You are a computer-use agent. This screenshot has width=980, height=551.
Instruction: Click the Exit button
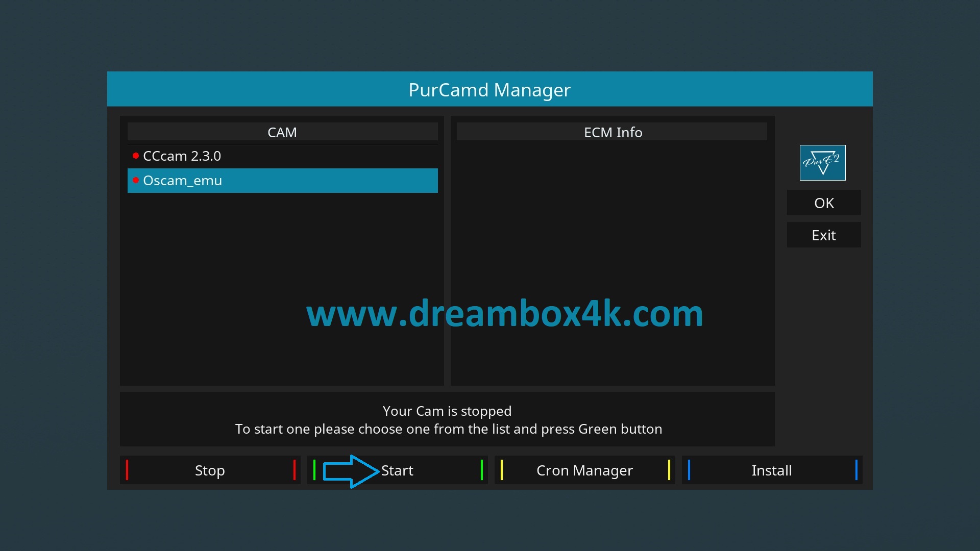pyautogui.click(x=824, y=235)
